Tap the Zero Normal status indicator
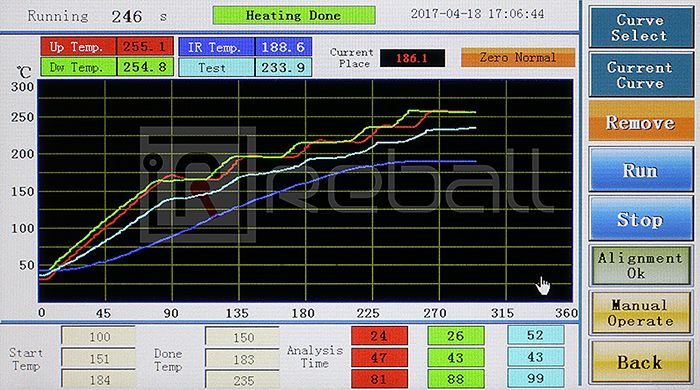 click(x=518, y=58)
